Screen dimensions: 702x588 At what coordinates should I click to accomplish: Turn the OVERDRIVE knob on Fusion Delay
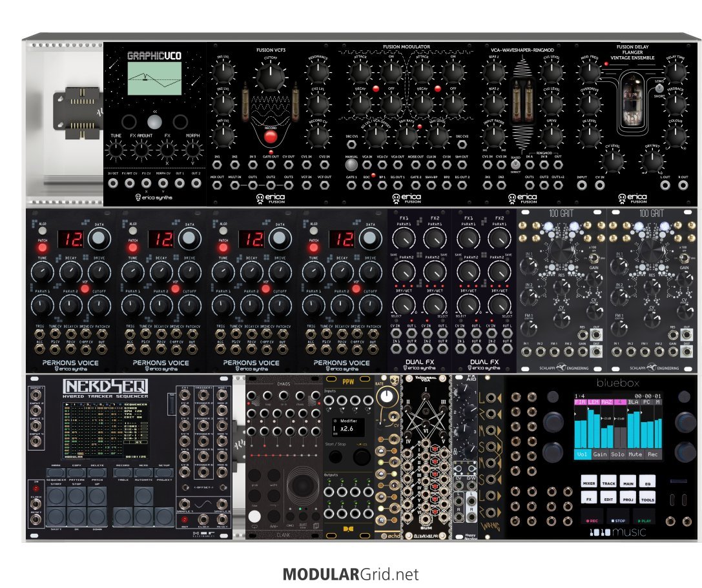pos(590,104)
